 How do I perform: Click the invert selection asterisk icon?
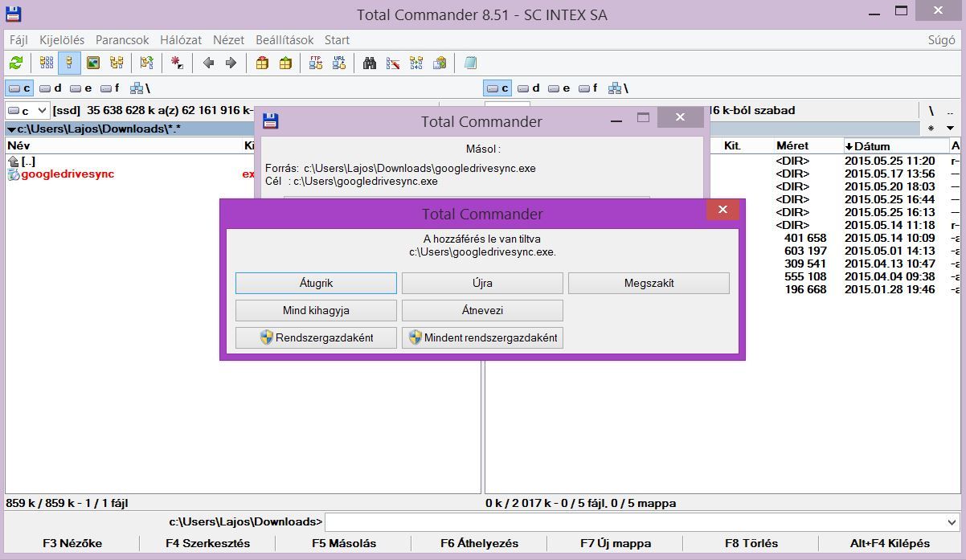[177, 63]
